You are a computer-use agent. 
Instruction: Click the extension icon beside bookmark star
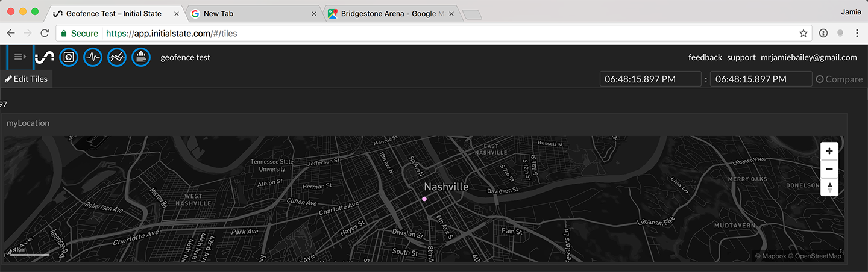click(x=823, y=33)
